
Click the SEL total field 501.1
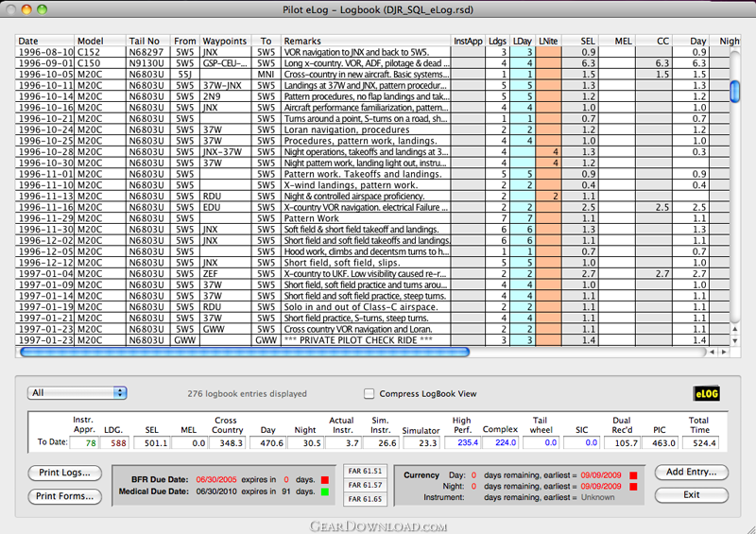pos(151,443)
